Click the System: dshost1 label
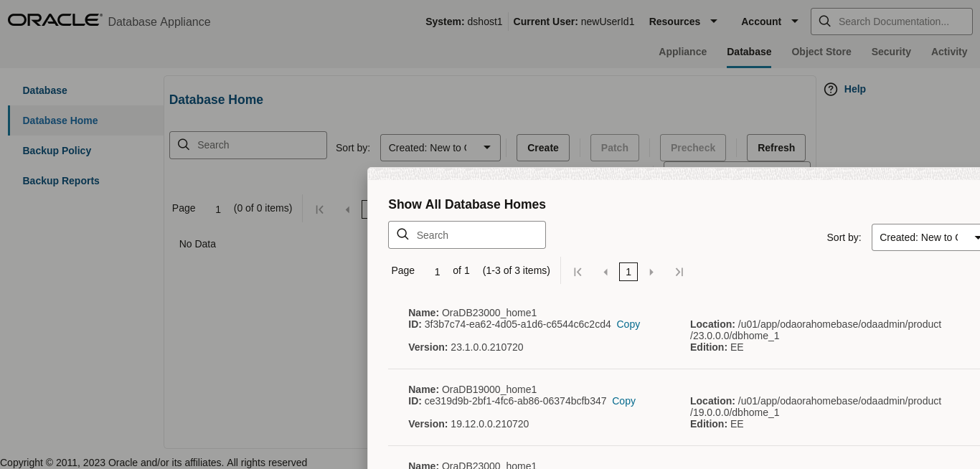Viewport: 980px width, 469px height. [464, 22]
